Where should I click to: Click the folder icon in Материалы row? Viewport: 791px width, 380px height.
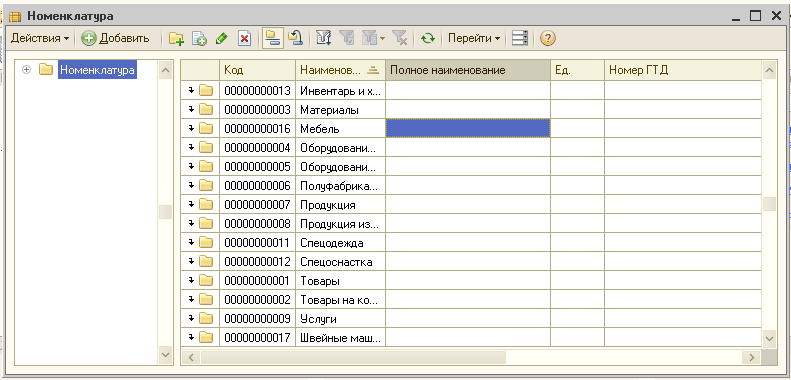point(206,109)
